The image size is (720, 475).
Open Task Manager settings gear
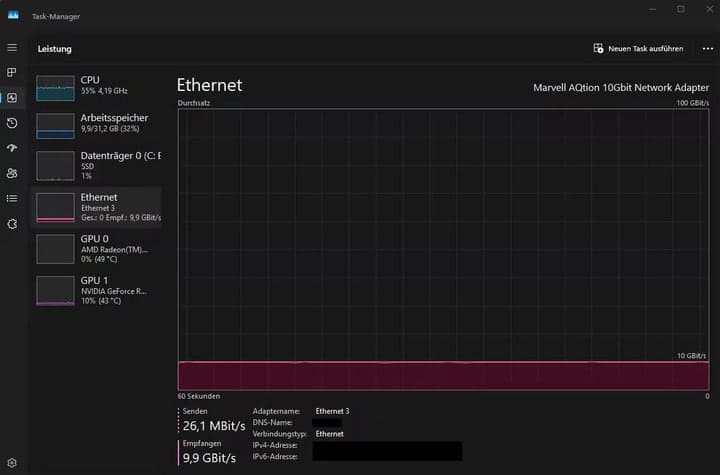pos(12,463)
